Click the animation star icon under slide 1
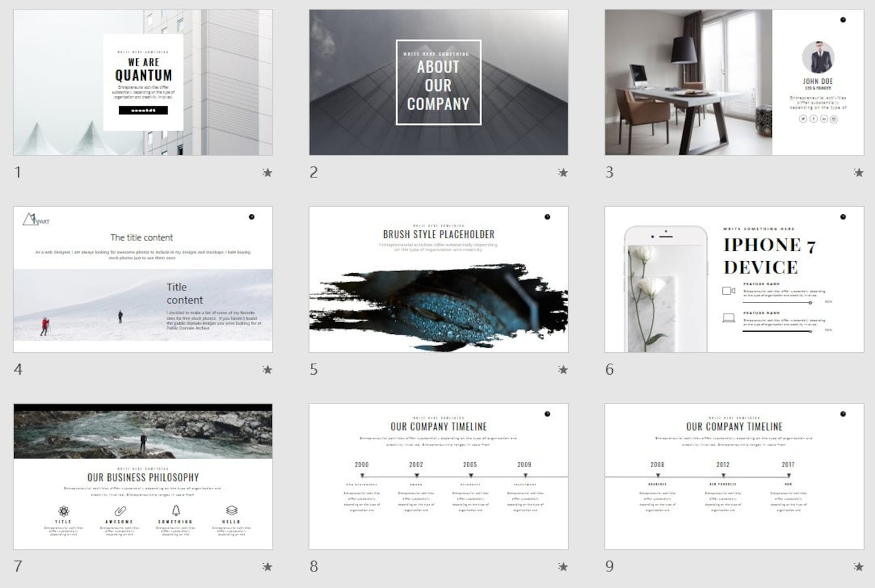Image resolution: width=875 pixels, height=588 pixels. click(x=267, y=172)
